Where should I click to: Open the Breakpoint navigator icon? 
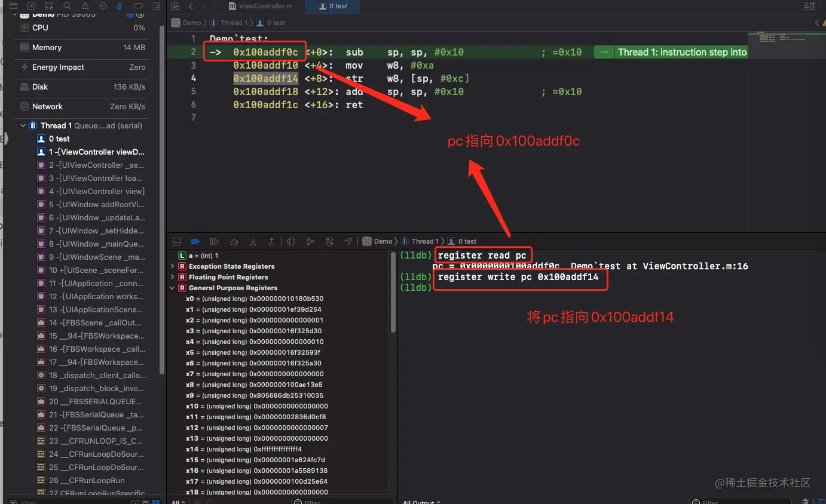pyautogui.click(x=139, y=5)
